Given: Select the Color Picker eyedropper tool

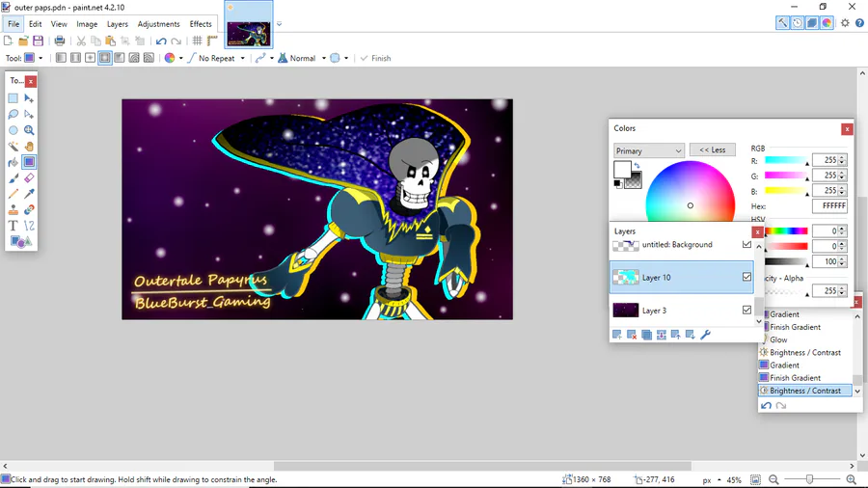Looking at the screenshot, I should tap(29, 194).
